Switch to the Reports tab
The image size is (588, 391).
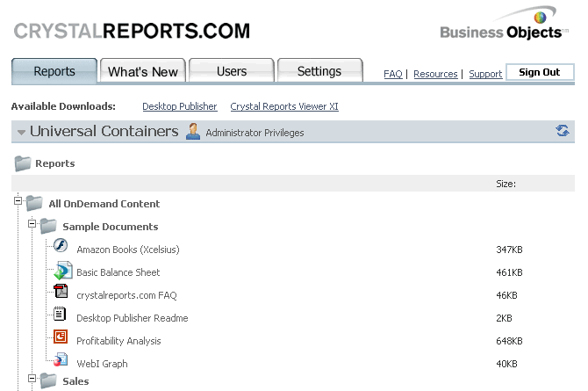coord(54,71)
